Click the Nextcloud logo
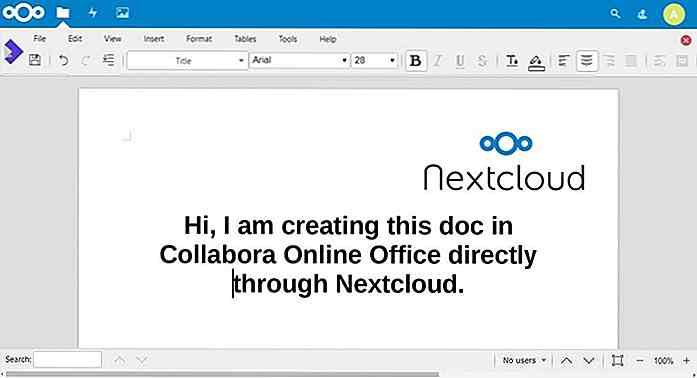The width and height of the screenshot is (697, 378). click(x=23, y=12)
